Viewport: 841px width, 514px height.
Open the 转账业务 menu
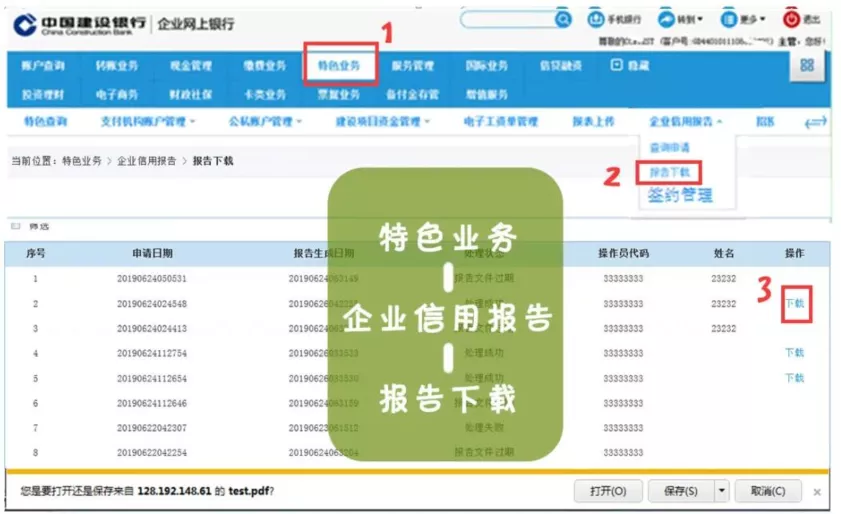[117, 66]
